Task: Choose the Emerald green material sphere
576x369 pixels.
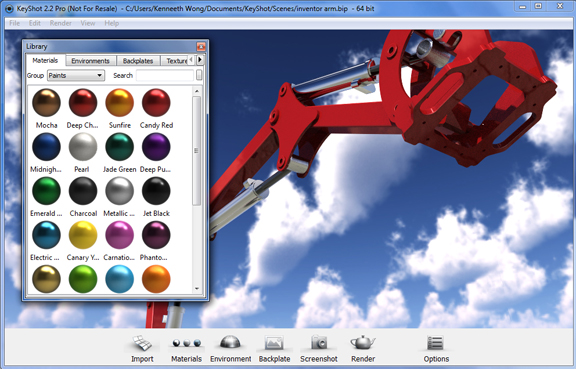Action: [46, 191]
